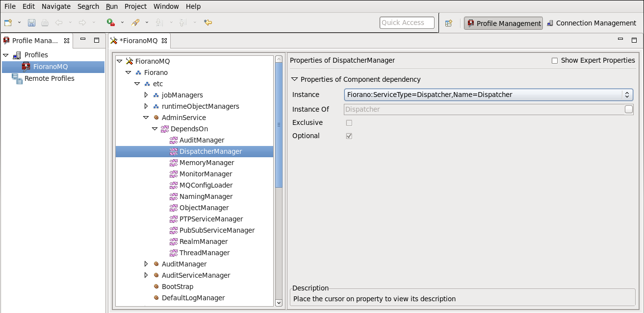Open the Project menu
644x313 pixels.
[x=135, y=6]
